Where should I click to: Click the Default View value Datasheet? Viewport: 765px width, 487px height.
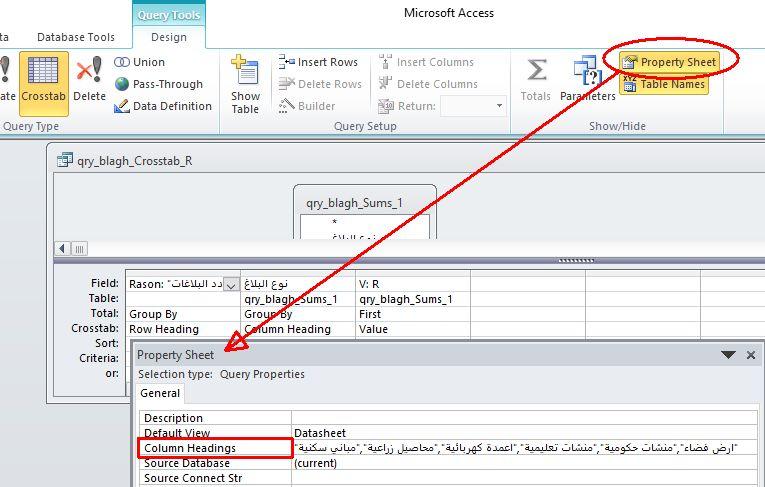pos(524,433)
